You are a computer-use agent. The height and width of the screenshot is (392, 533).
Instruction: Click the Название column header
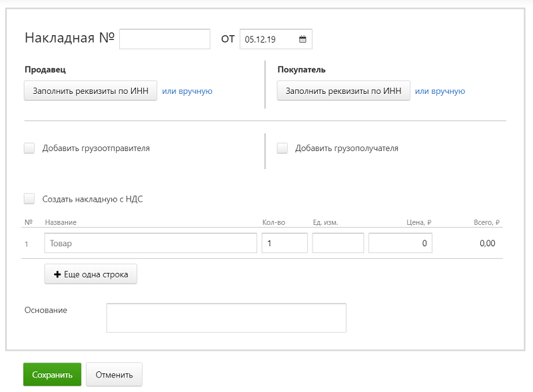pos(61,222)
